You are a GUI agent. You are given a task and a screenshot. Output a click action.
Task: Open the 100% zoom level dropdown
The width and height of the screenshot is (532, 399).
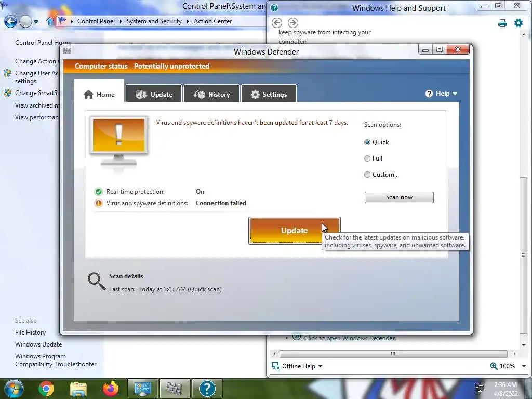tap(524, 366)
